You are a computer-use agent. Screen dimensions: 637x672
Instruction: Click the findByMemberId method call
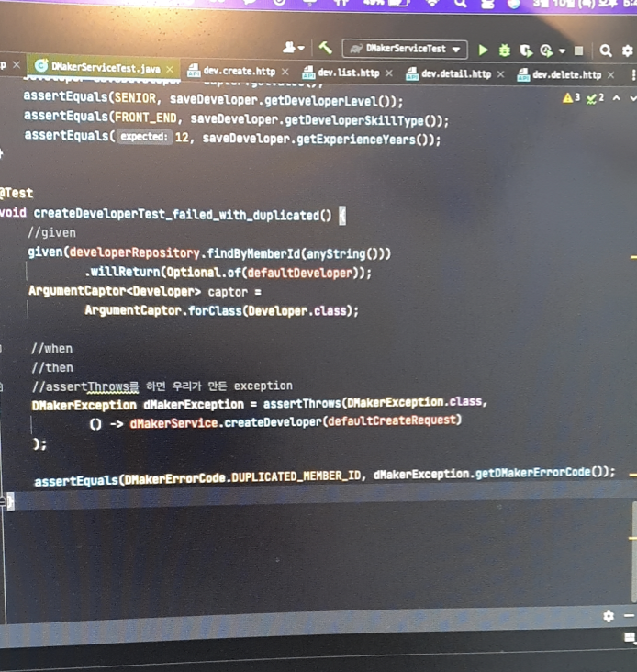(x=253, y=253)
